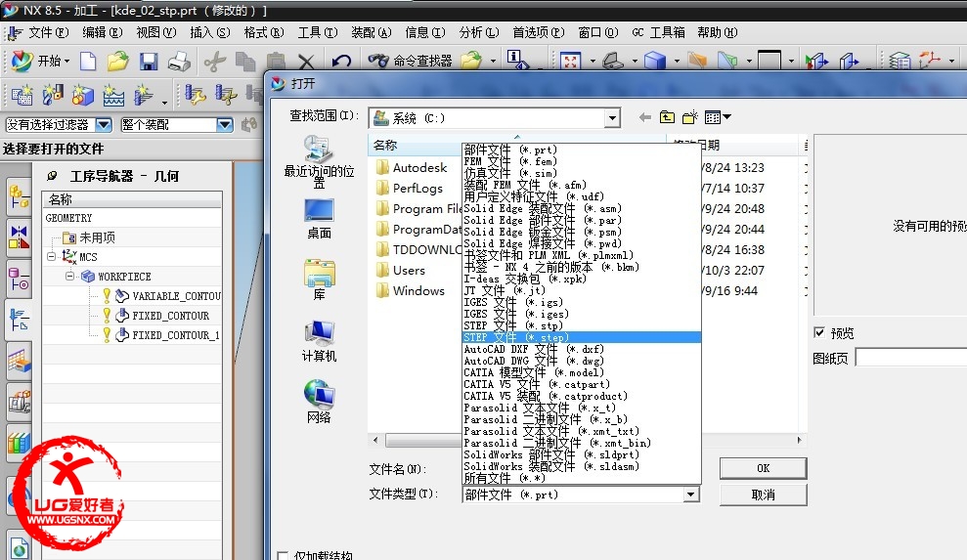Go to Recent Places (最近访问的位置)
The height and width of the screenshot is (560, 967).
pos(319,161)
